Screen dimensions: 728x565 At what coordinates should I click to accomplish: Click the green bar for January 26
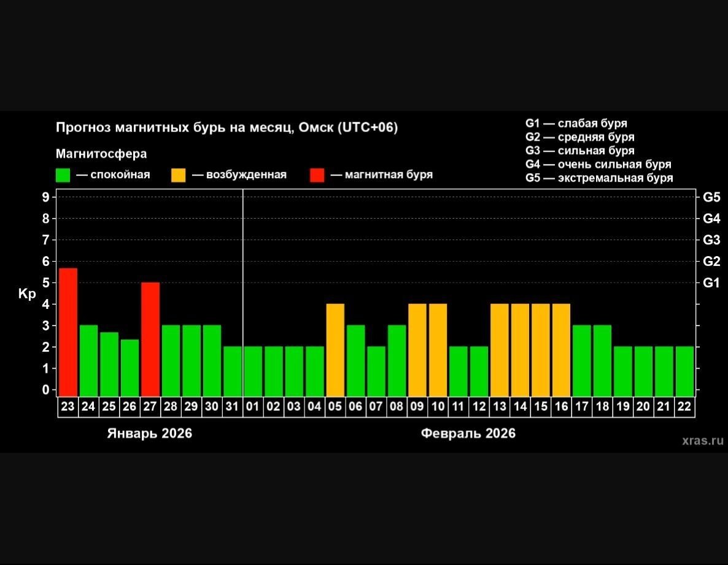pos(130,368)
